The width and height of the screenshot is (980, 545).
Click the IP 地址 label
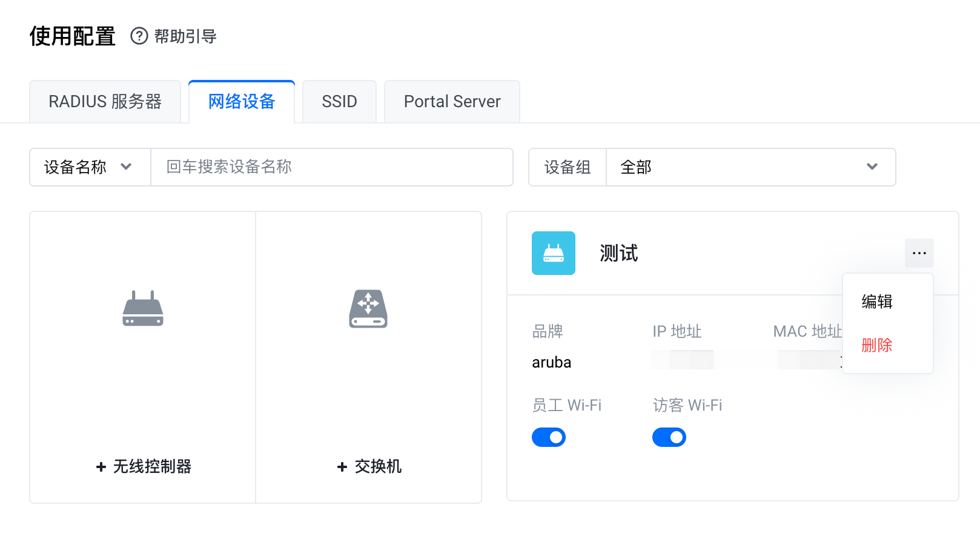(x=677, y=331)
